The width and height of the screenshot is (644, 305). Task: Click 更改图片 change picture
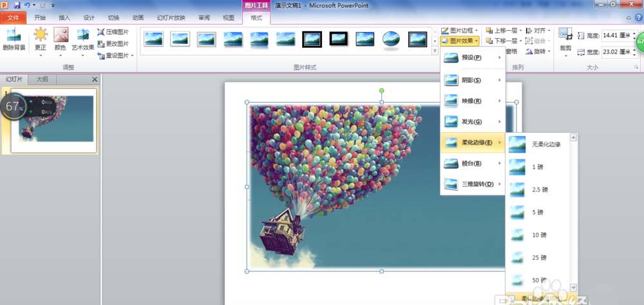point(113,44)
